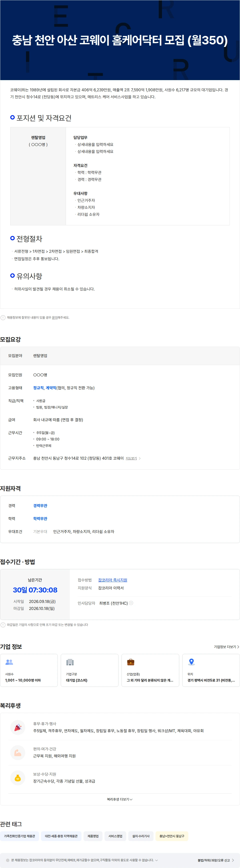Select the 대전·세종·충청 지역채용관 tag
Viewport: 240px width, 868px height.
(x=61, y=836)
